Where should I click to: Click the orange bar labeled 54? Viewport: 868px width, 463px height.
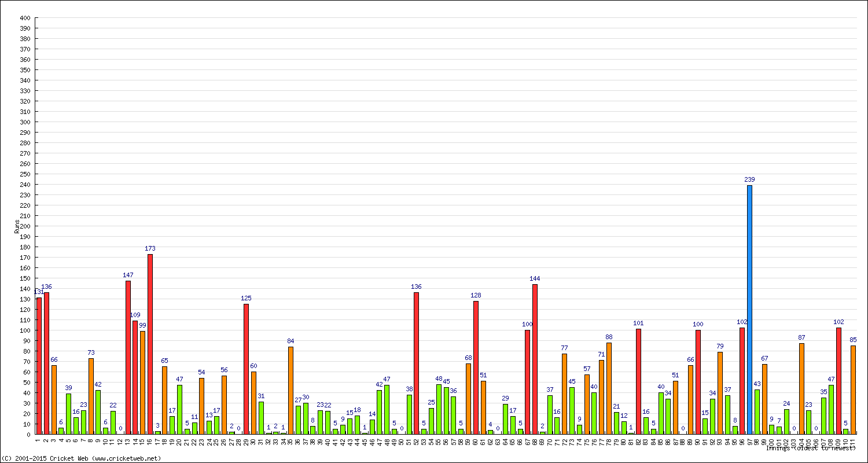point(202,406)
